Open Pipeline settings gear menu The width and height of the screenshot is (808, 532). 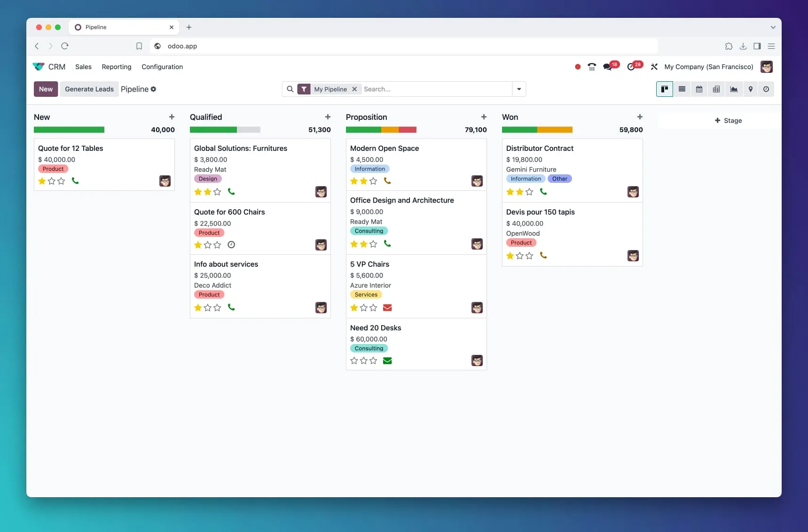[x=154, y=89]
